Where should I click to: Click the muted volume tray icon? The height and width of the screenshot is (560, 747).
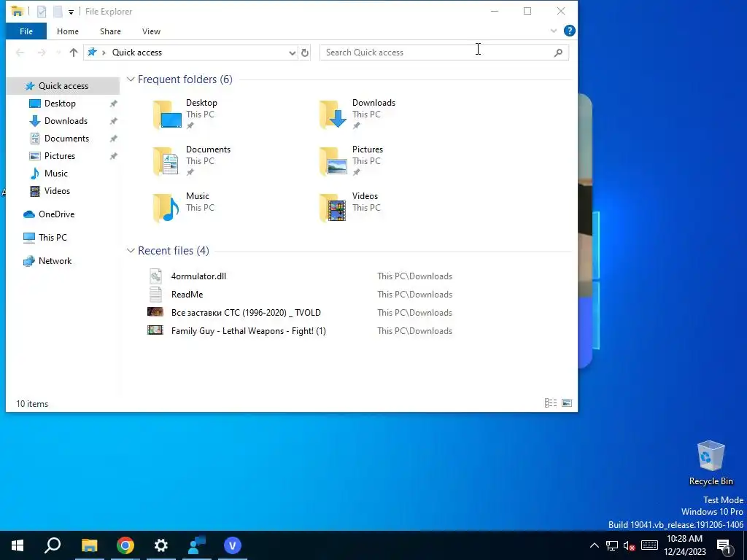click(630, 546)
